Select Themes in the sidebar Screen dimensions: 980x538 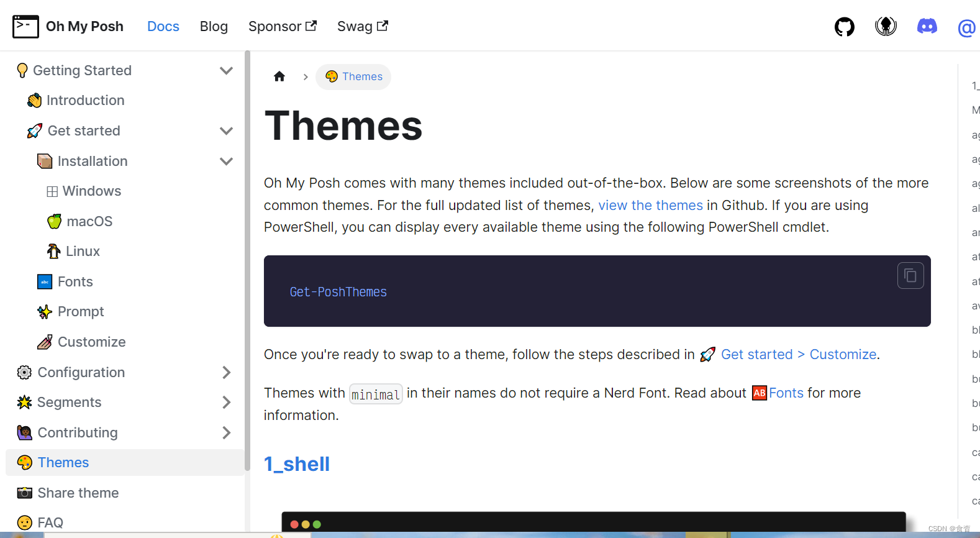pyautogui.click(x=125, y=462)
